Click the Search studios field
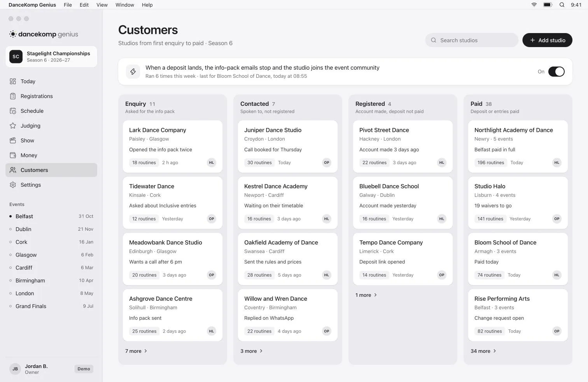Image resolution: width=588 pixels, height=382 pixels. pos(472,40)
